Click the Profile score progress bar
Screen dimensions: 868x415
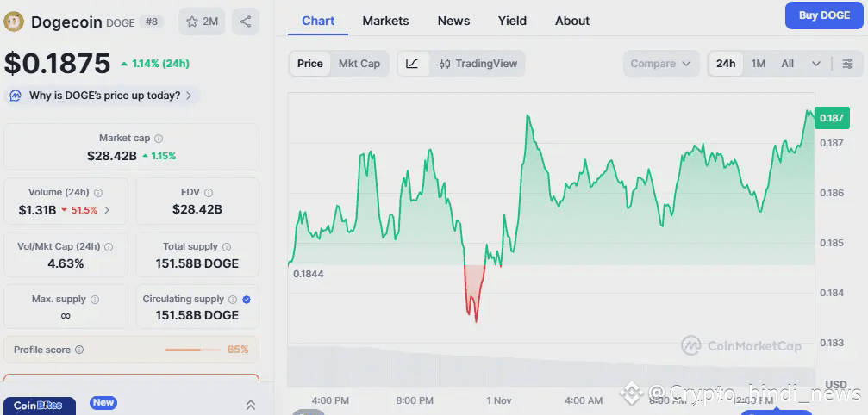(192, 350)
